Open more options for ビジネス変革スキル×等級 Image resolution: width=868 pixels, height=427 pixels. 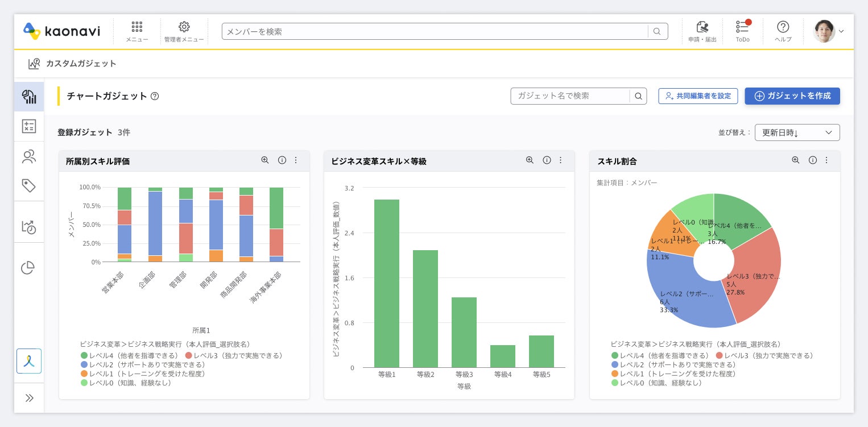tap(561, 160)
